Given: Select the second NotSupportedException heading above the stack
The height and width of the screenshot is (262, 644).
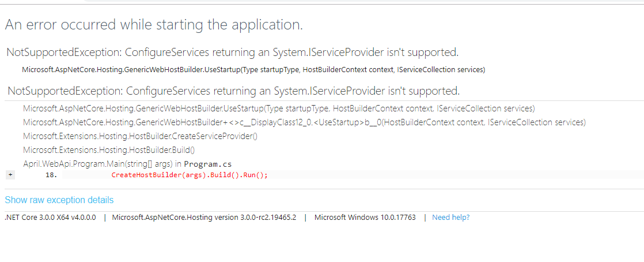Looking at the screenshot, I should (234, 91).
